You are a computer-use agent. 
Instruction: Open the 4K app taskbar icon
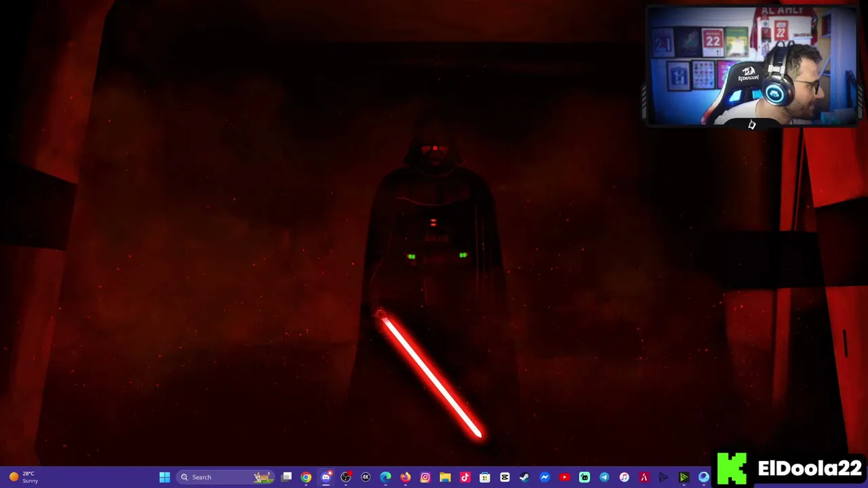tap(366, 477)
